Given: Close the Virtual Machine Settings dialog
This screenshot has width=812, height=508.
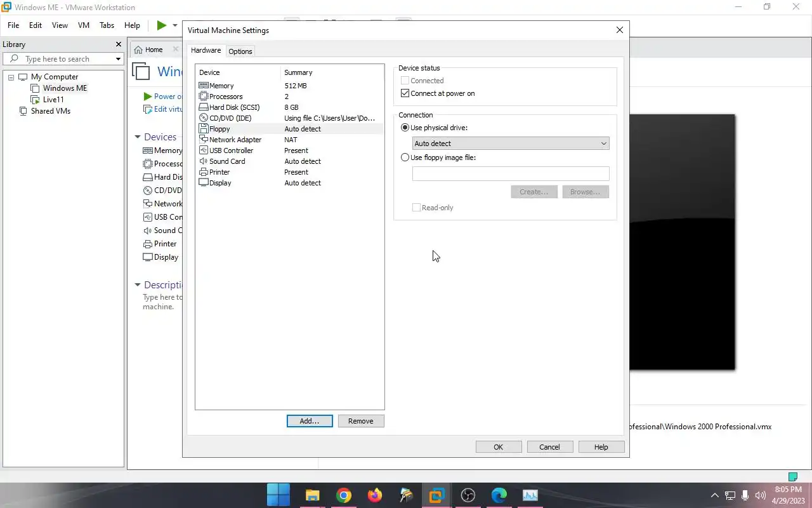Looking at the screenshot, I should pos(620,30).
